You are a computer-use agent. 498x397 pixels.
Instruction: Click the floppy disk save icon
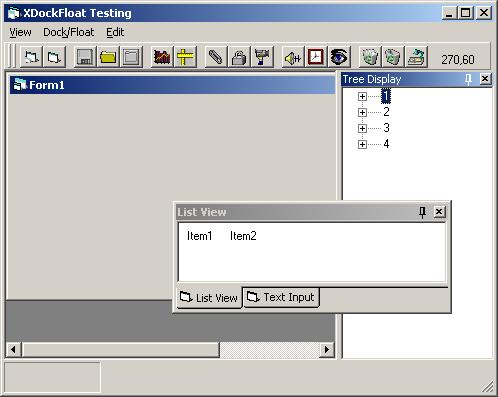point(85,57)
